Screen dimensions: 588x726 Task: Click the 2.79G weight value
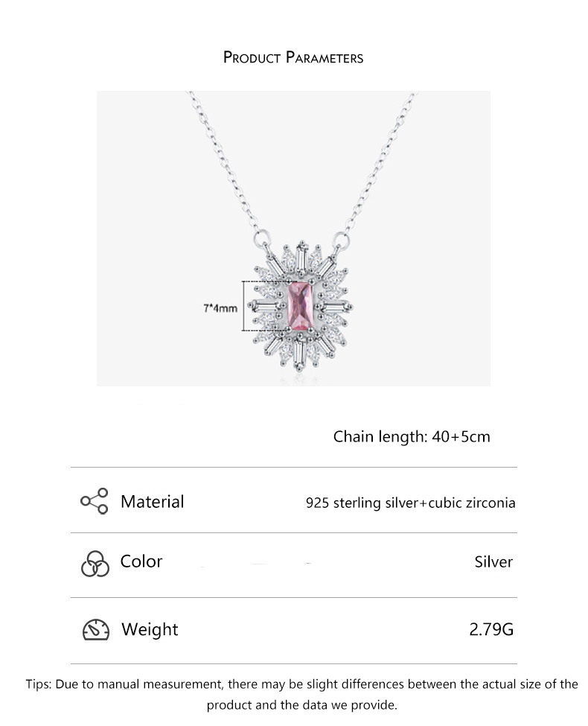[491, 630]
